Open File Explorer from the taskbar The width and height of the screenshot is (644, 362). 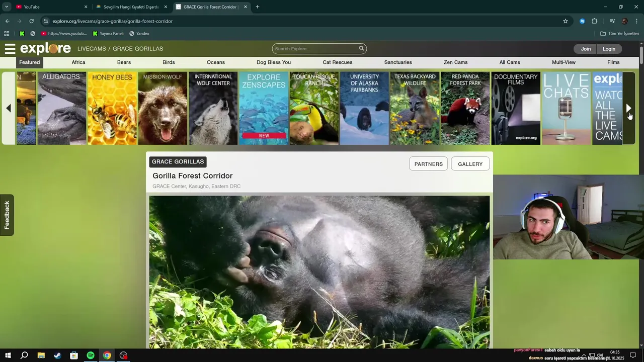[41, 355]
